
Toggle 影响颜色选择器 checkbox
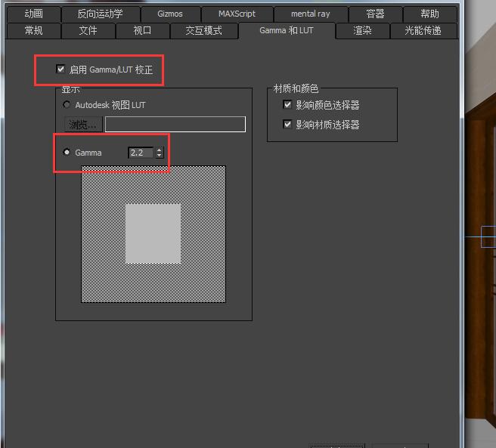[x=287, y=105]
